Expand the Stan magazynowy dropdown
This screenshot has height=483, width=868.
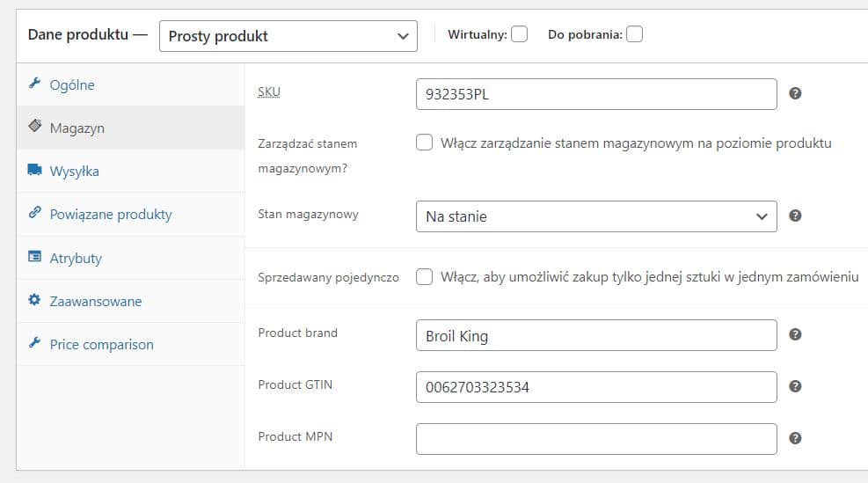(x=595, y=216)
